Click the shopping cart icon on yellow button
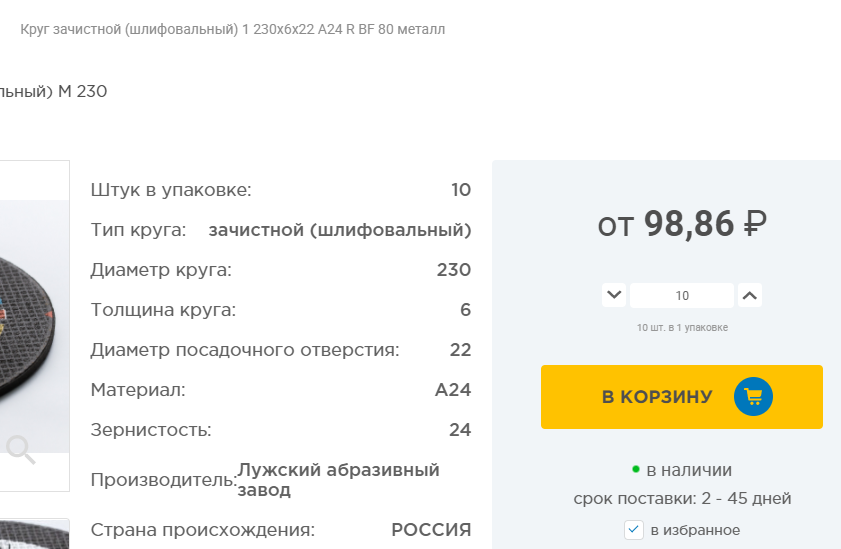Viewport: 841px width, 549px height. coord(753,397)
